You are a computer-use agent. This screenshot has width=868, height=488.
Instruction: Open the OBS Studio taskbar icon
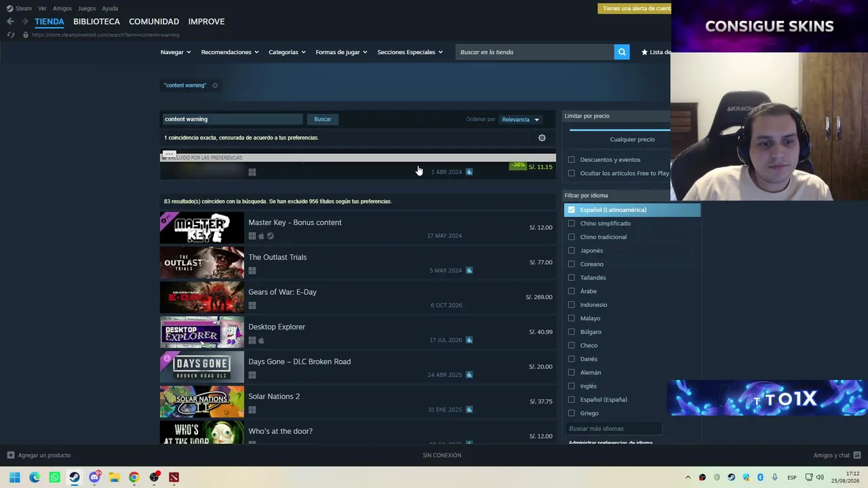[x=155, y=477]
